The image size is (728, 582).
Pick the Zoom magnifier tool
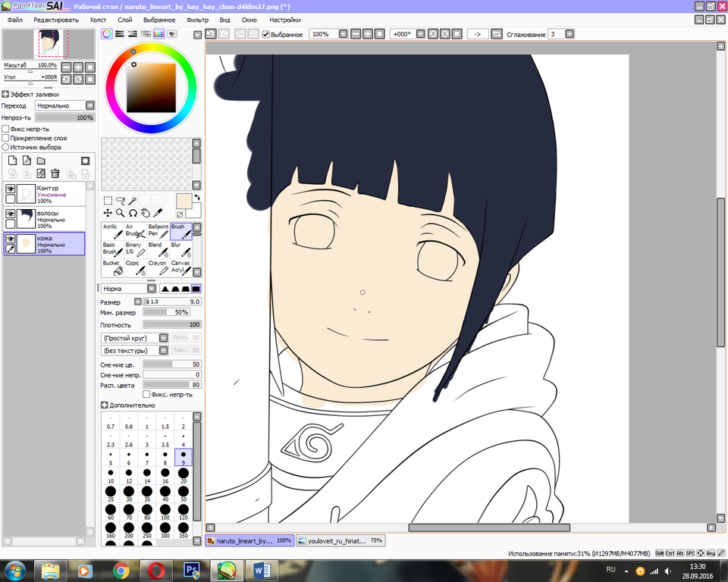point(121,213)
